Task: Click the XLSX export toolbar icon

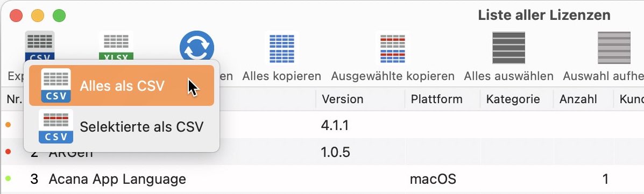Action: click(x=116, y=46)
